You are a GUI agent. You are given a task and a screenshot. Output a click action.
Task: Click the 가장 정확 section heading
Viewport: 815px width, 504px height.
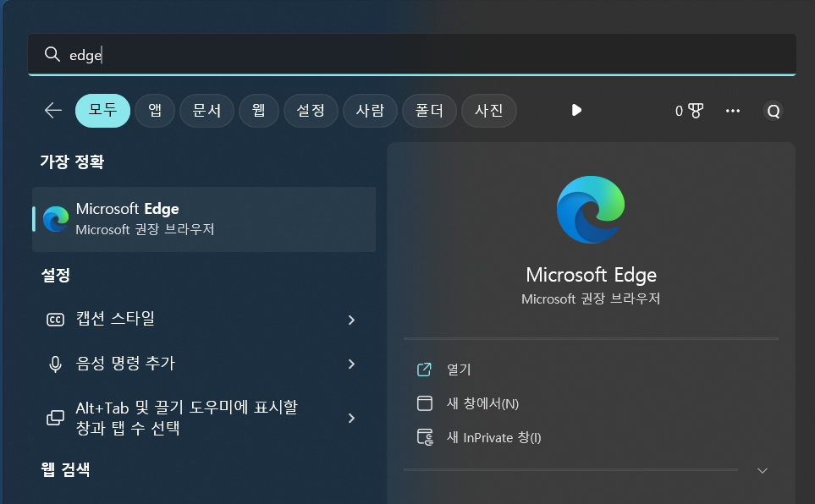(x=72, y=162)
